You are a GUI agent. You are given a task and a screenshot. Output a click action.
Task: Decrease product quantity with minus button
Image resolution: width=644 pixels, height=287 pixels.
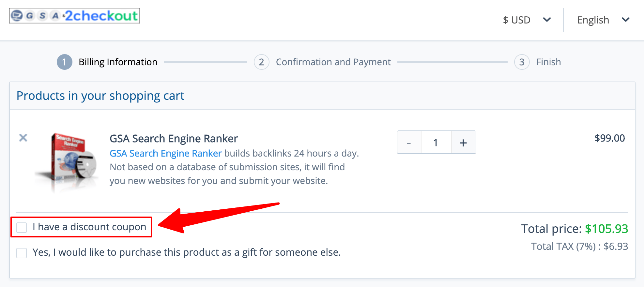click(409, 143)
